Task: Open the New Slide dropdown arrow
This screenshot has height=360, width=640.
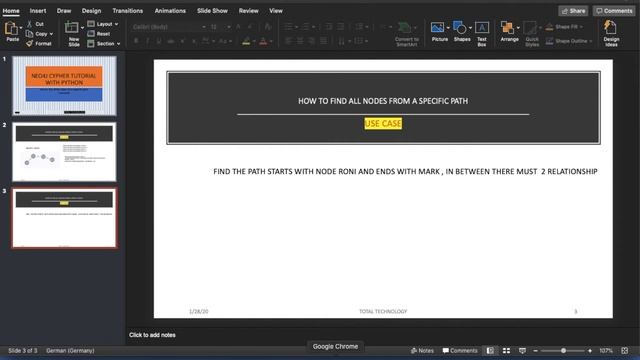Action: pyautogui.click(x=82, y=28)
